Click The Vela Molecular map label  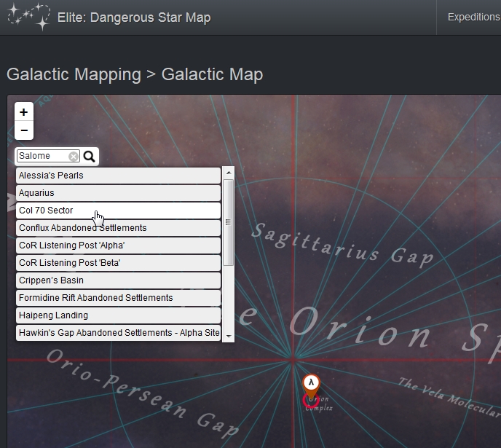[449, 397]
